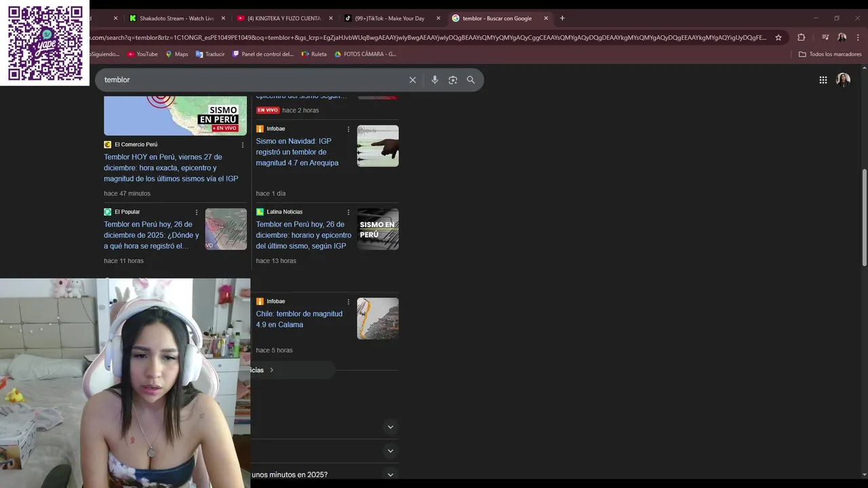Screen dimensions: 868x488
Task: Open Panel de control bookmark
Action: pos(263,54)
